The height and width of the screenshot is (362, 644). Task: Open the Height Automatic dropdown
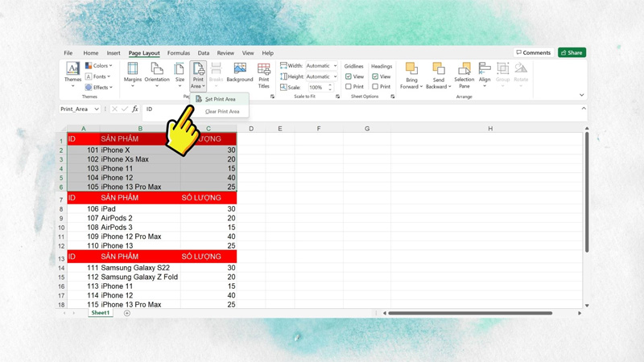coord(321,76)
